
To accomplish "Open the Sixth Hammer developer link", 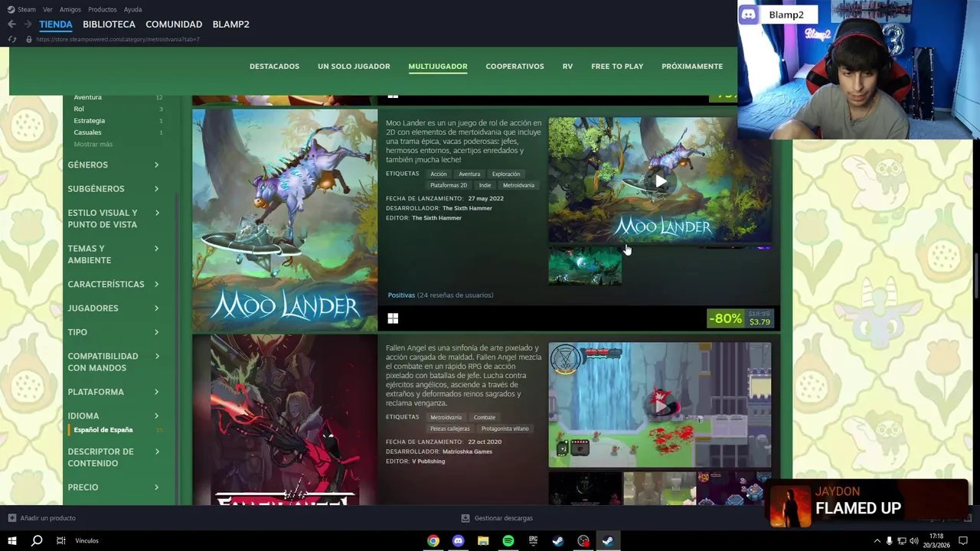I will click(467, 208).
